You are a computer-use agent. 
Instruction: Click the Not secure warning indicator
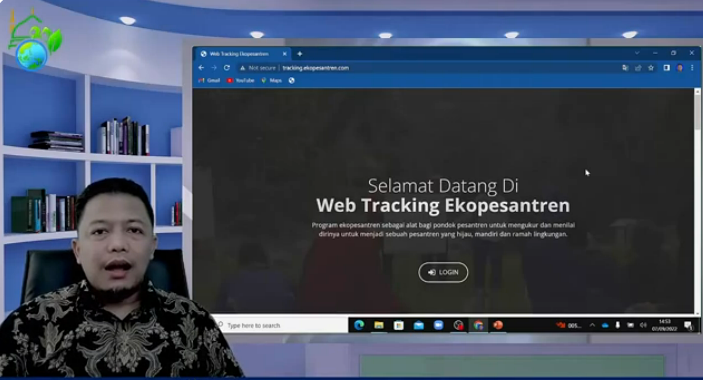(x=258, y=68)
